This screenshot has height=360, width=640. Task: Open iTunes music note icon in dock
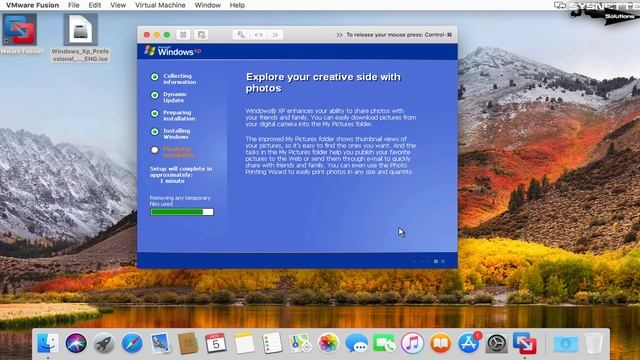412,343
